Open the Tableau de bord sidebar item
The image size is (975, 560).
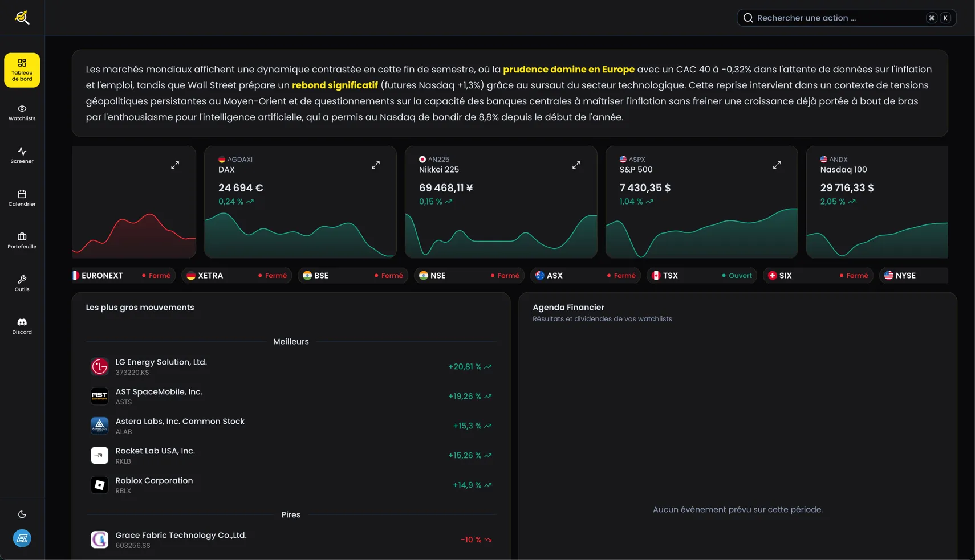(22, 70)
